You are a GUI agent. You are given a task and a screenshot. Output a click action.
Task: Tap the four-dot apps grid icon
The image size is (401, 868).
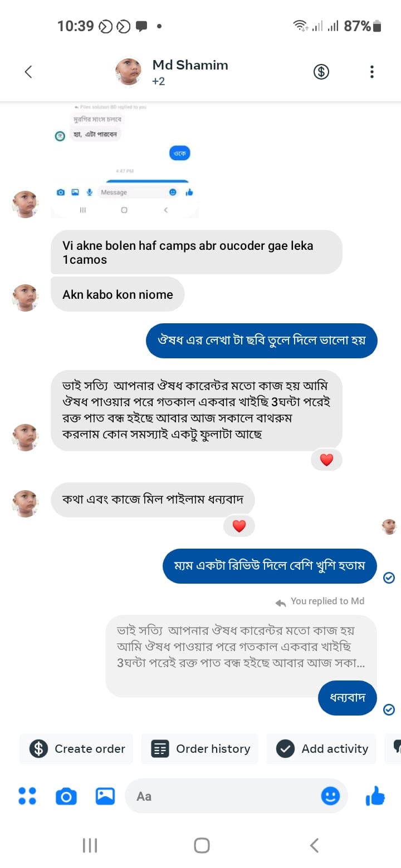27,796
